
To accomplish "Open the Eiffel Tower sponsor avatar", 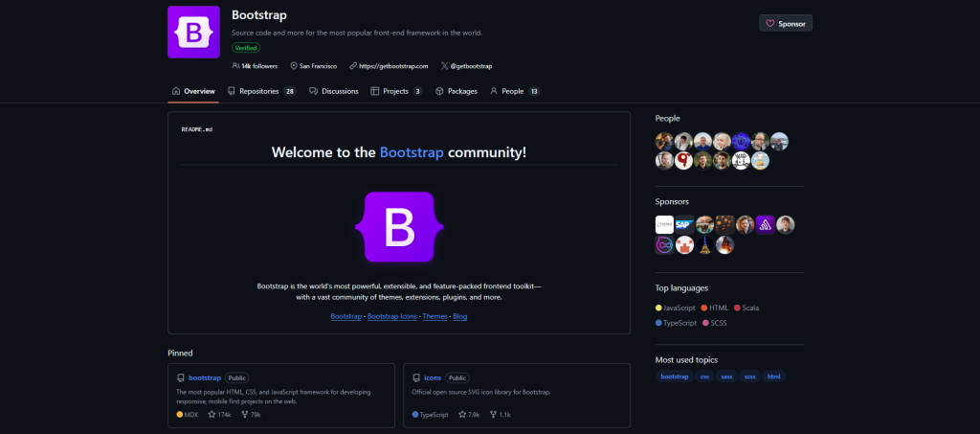I will tap(704, 244).
